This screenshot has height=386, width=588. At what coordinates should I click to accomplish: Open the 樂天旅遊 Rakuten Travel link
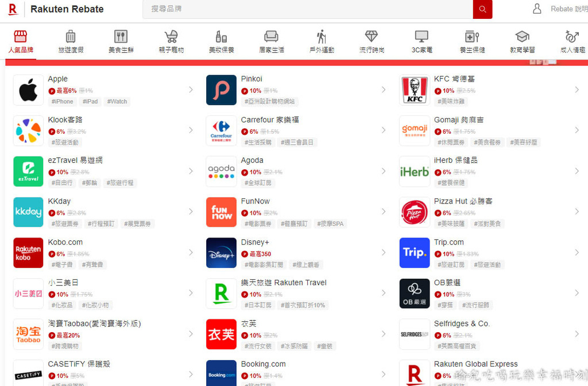pos(284,283)
